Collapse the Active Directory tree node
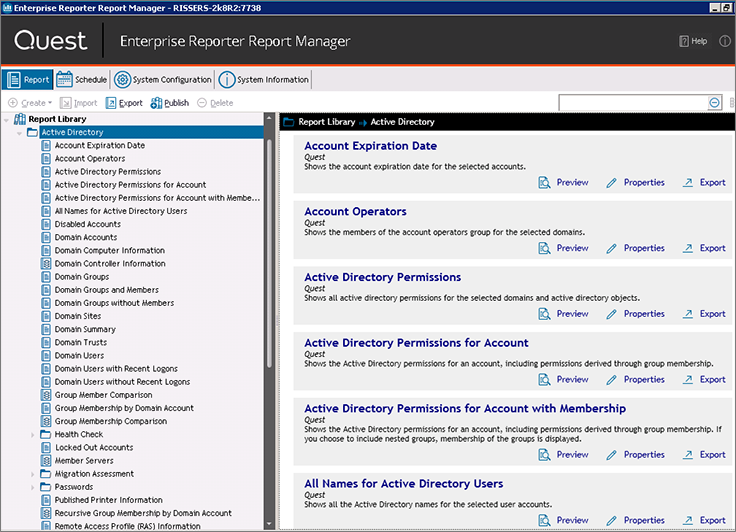Image resolution: width=736 pixels, height=532 pixels. pyautogui.click(x=19, y=133)
